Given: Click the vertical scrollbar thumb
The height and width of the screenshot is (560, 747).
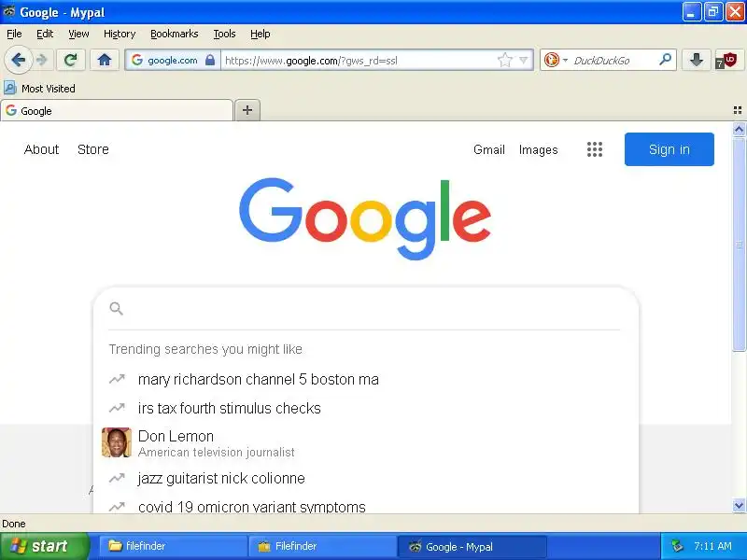Looking at the screenshot, I should tap(739, 245).
